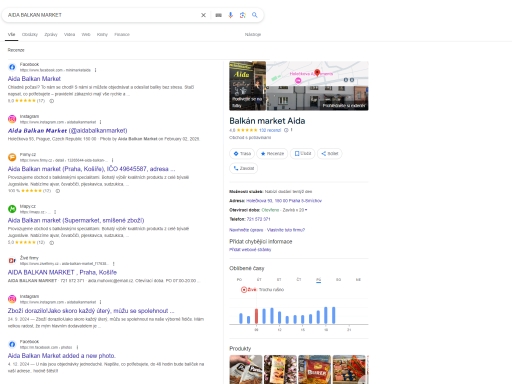Image resolution: width=512 pixels, height=384 pixels.
Task: Click 'Navrhněte úpravu' link
Action: [x=246, y=230]
